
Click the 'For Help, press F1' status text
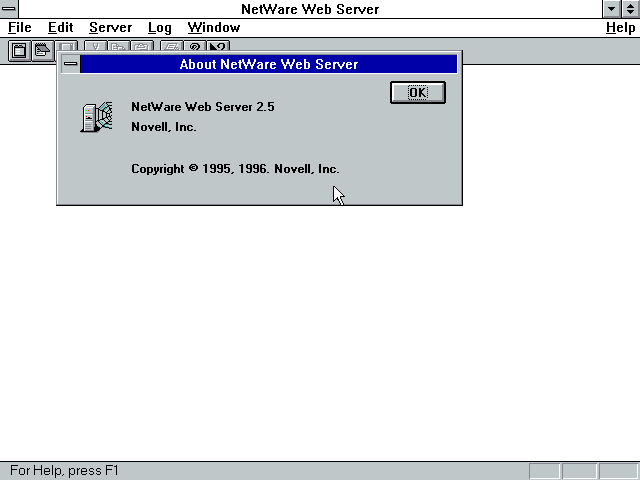(x=64, y=471)
